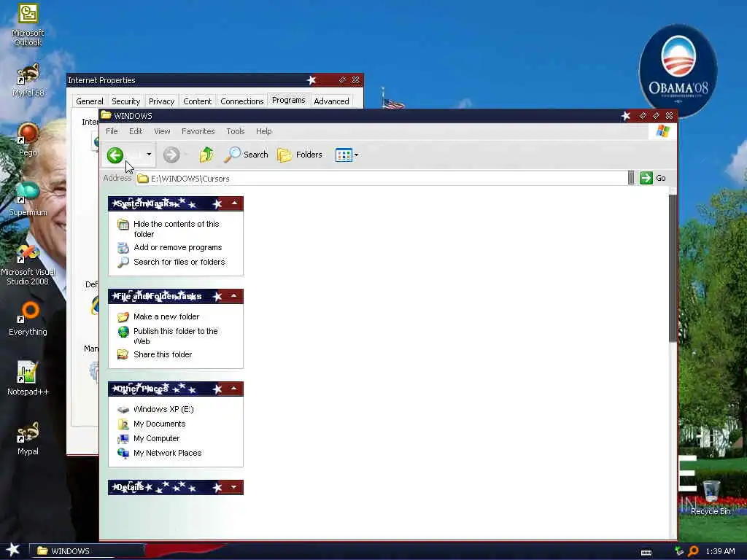Select the Recycle Bin icon
Screen dimensions: 747x560
point(711,498)
